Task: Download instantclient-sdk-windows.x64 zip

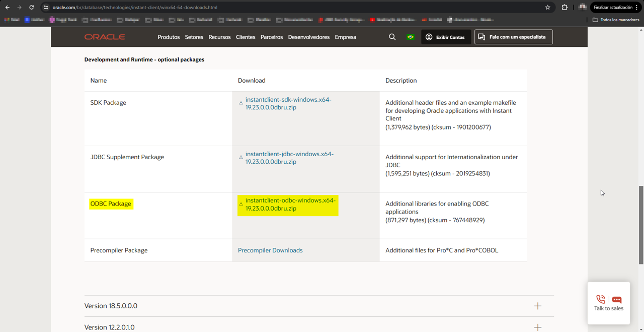Action: pyautogui.click(x=288, y=103)
